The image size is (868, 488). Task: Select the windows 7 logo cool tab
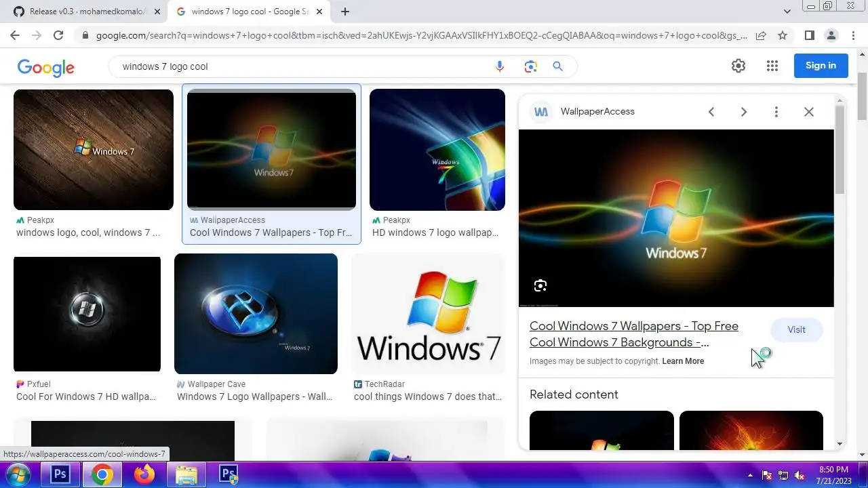pyautogui.click(x=249, y=12)
